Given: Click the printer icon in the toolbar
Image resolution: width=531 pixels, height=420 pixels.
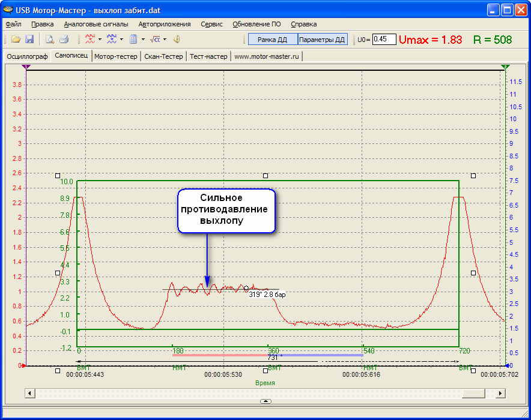Looking at the screenshot, I should coord(64,40).
